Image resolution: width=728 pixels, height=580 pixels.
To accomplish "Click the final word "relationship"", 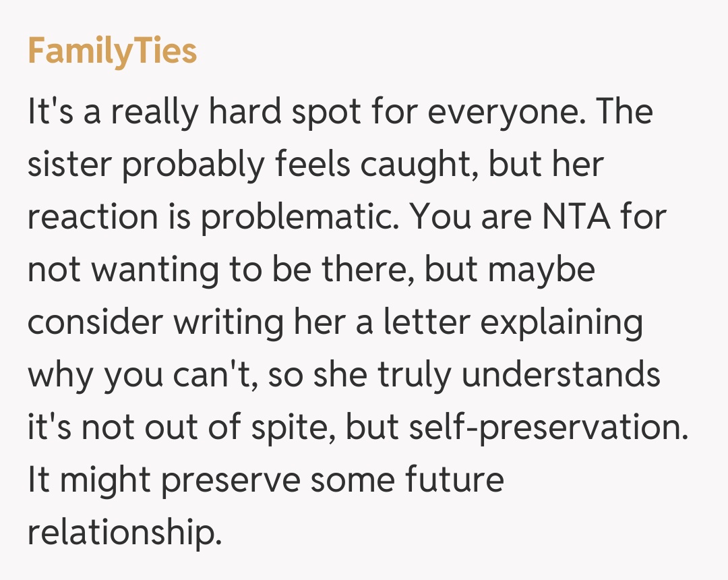I will 124,533.
